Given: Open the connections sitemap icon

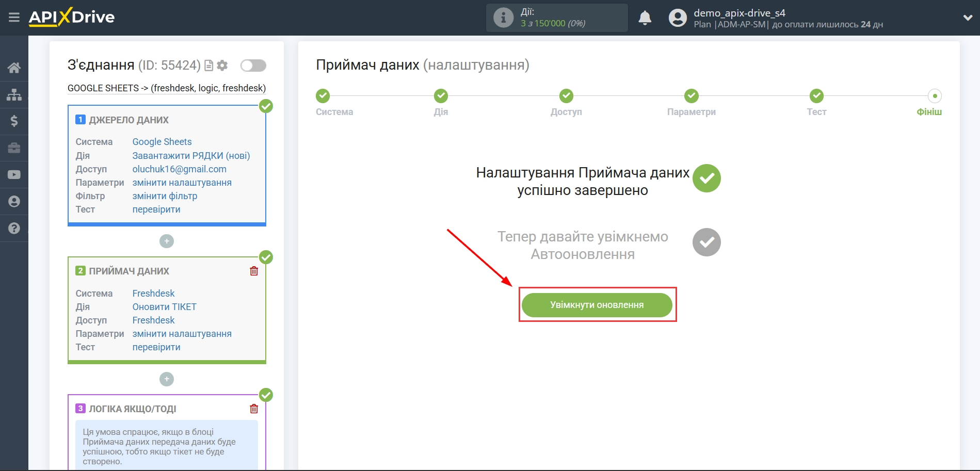Looking at the screenshot, I should [14, 94].
